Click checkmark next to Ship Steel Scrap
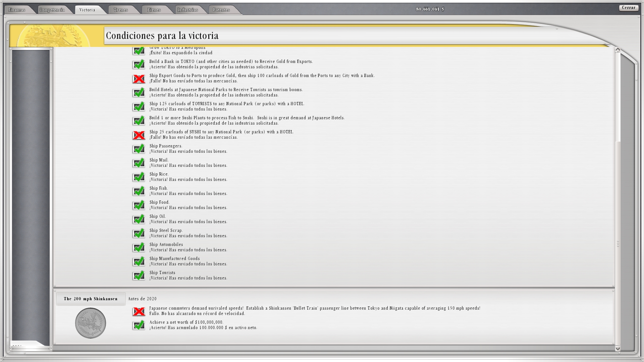Image resolution: width=644 pixels, height=362 pixels. [x=139, y=233]
